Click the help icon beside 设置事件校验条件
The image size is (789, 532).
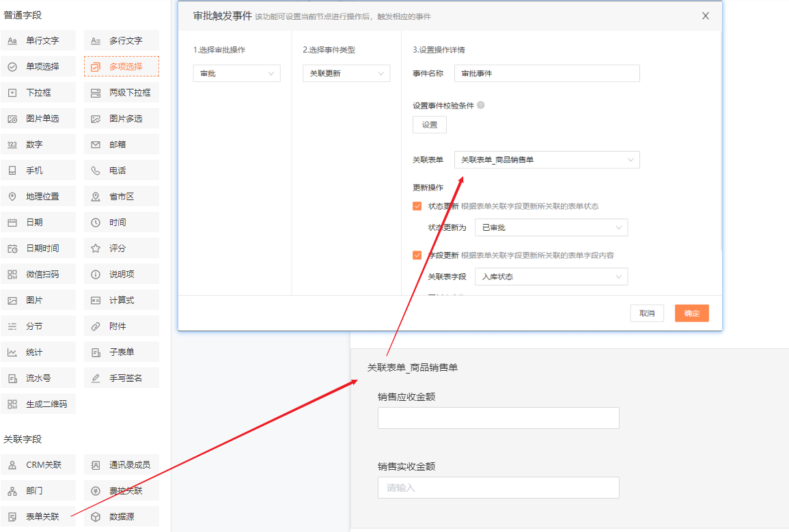480,105
